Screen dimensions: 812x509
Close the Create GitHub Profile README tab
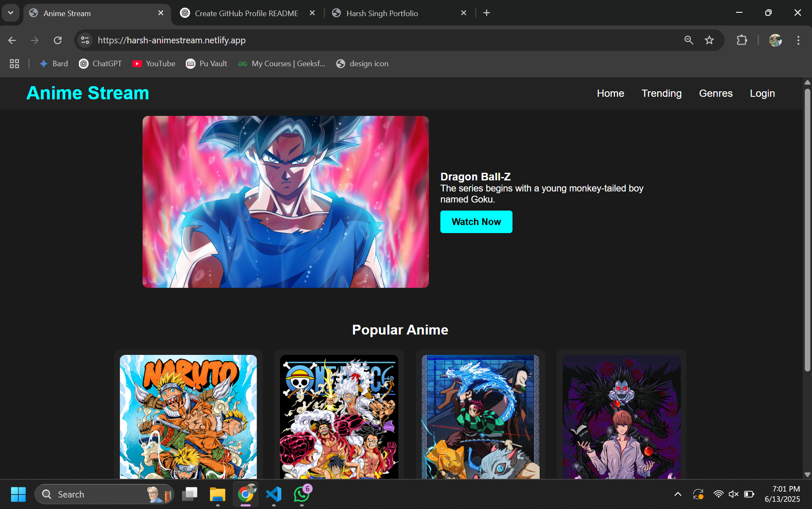click(x=312, y=13)
